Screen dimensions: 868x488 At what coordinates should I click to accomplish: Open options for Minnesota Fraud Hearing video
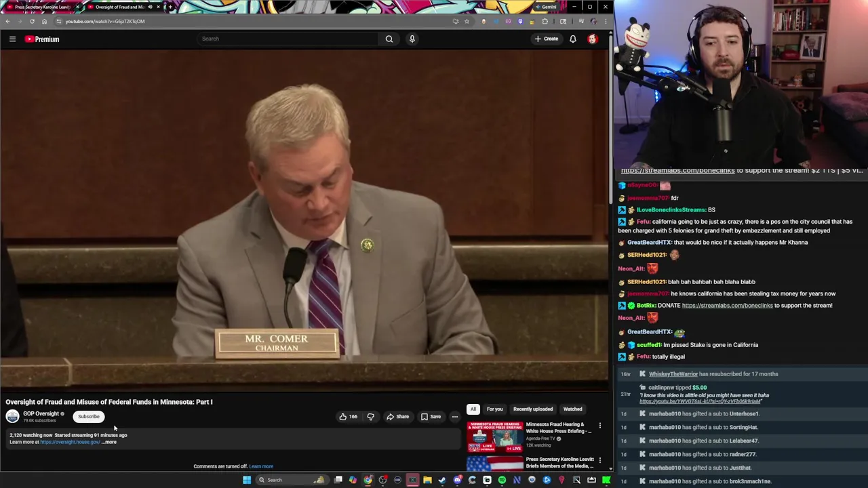tap(599, 426)
